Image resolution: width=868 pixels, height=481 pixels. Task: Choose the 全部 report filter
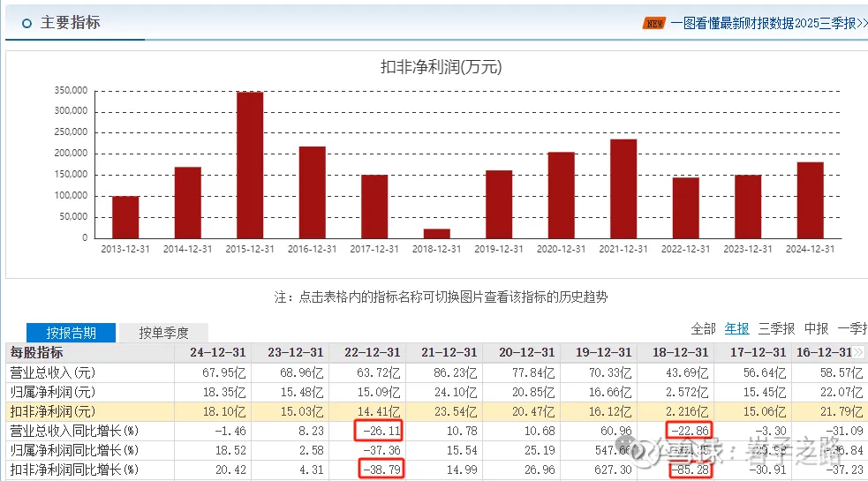pyautogui.click(x=703, y=329)
